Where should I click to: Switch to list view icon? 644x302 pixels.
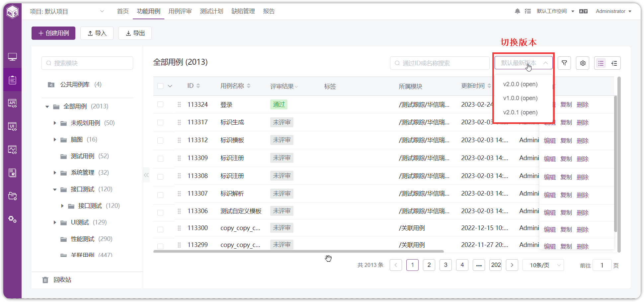point(601,63)
